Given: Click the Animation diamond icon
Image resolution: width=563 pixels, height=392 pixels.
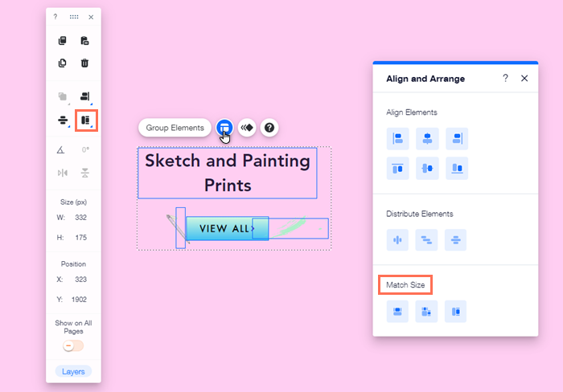Looking at the screenshot, I should coord(247,128).
